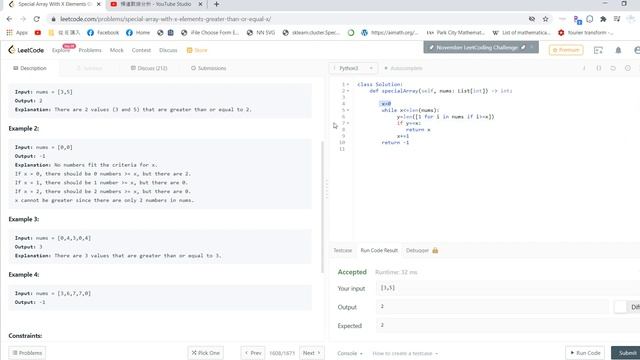Submit the solution
The width and height of the screenshot is (640, 360).
pos(626,353)
